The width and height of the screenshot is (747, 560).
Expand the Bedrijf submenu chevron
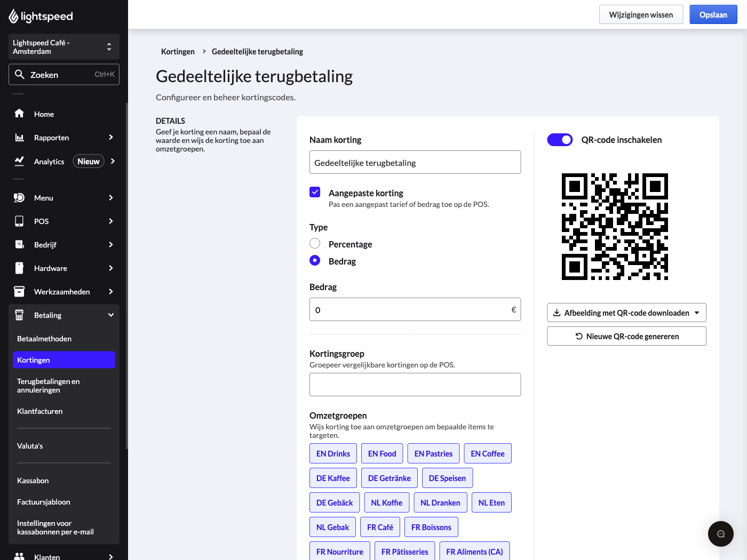pos(111,244)
